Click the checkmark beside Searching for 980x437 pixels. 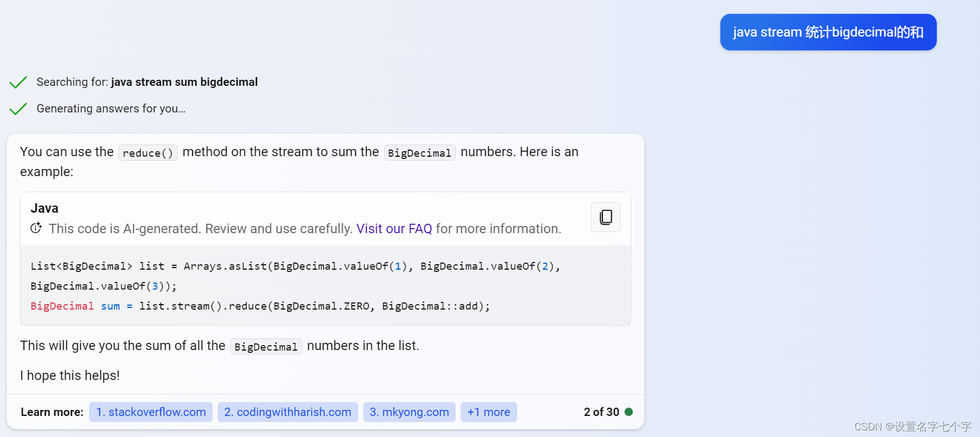(18, 83)
